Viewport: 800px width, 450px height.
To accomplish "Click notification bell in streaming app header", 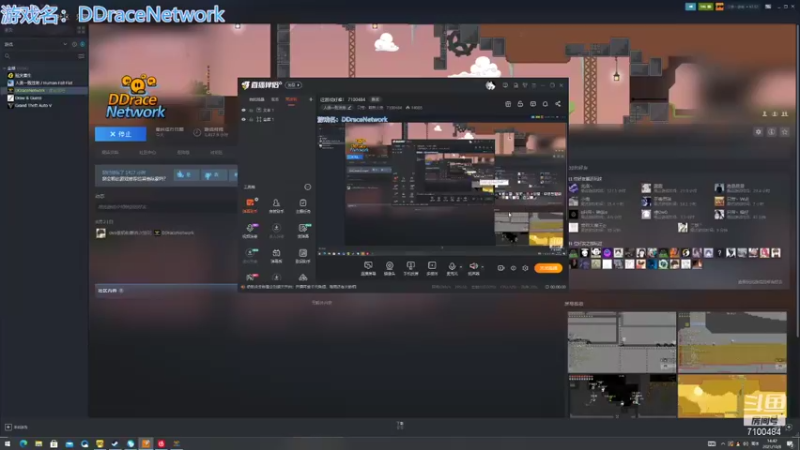I will (545, 104).
